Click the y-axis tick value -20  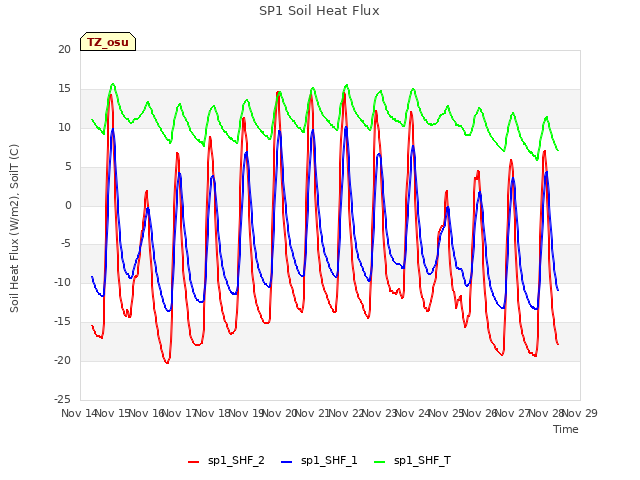(x=63, y=360)
